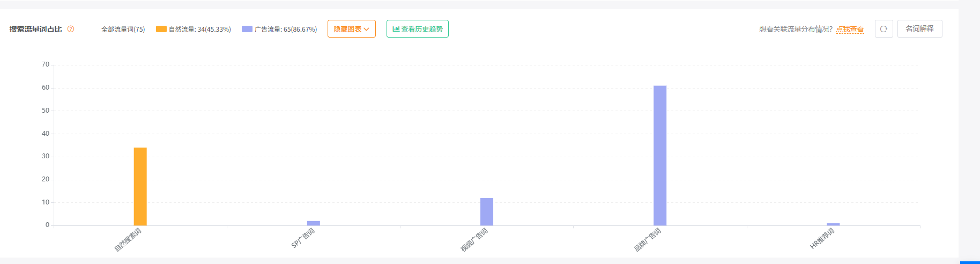980x264 pixels.
Task: Click the refresh icon button
Action: pos(884,29)
